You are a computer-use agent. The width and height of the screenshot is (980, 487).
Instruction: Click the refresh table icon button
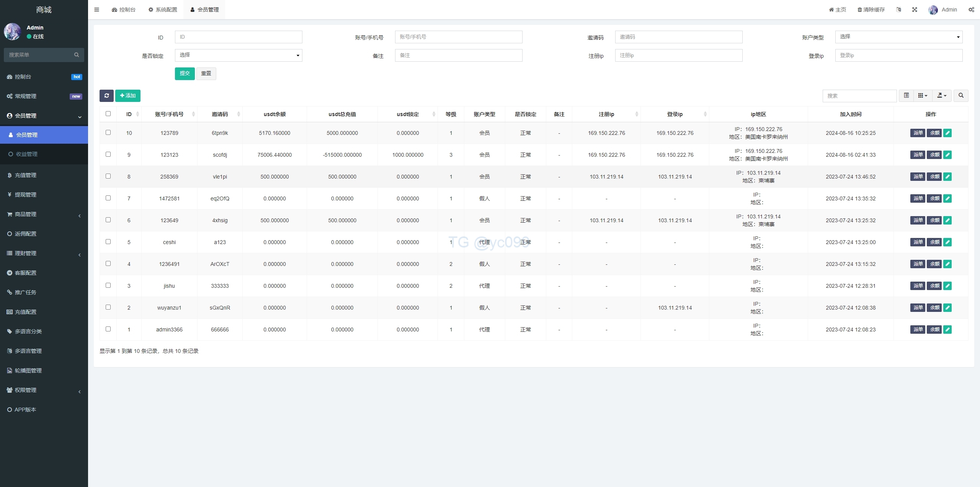click(x=106, y=96)
